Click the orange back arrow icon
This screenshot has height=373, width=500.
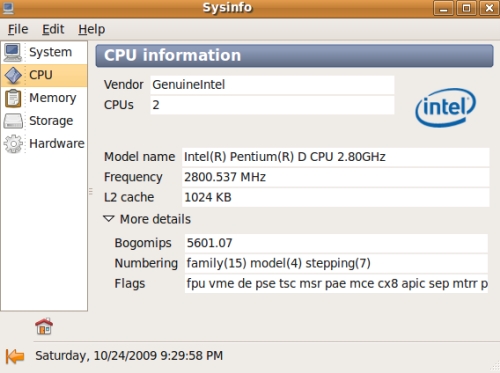(15, 356)
